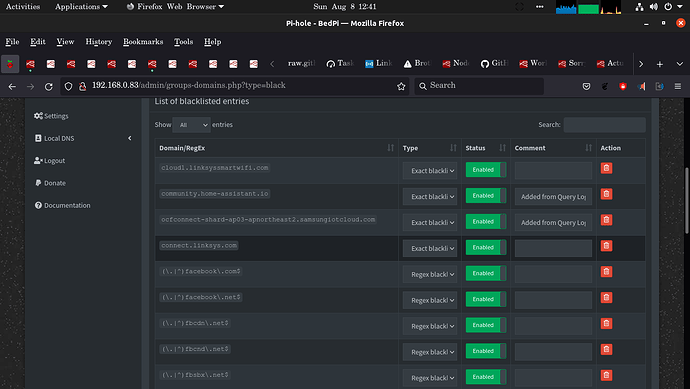Click the Firefox Search box

[479, 86]
